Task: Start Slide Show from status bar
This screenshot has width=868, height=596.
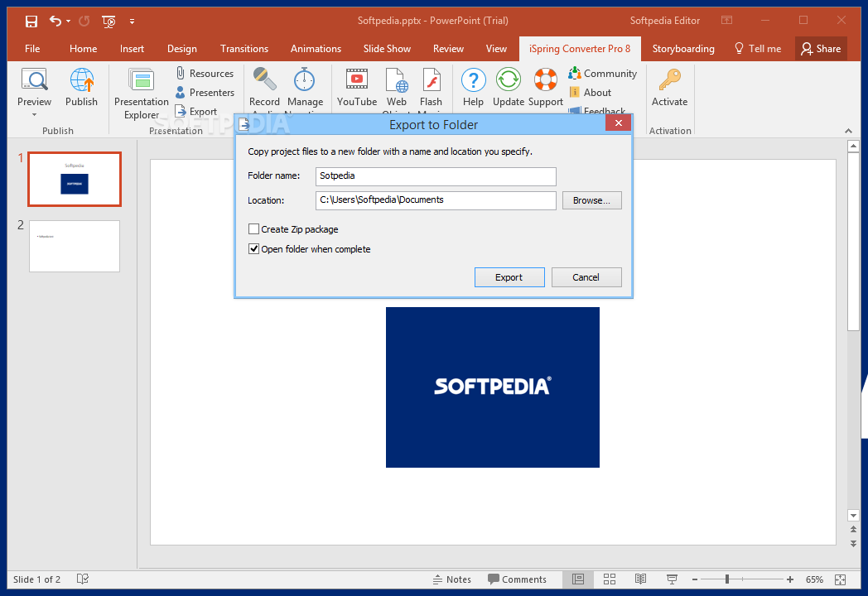Action: point(672,579)
